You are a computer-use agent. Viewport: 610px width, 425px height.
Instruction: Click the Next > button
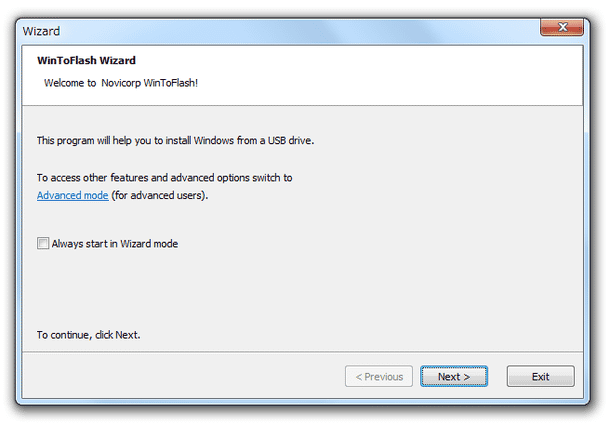coord(454,376)
